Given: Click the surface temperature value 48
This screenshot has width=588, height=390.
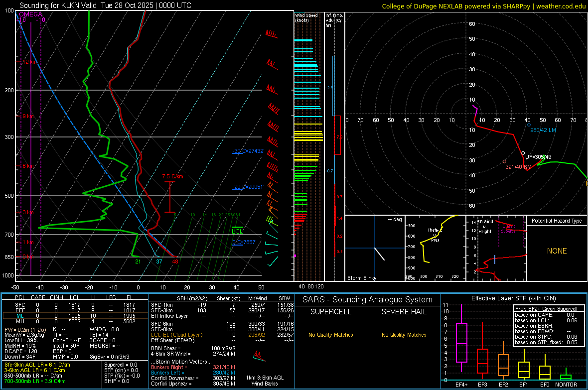Looking at the screenshot, I should 175,262.
